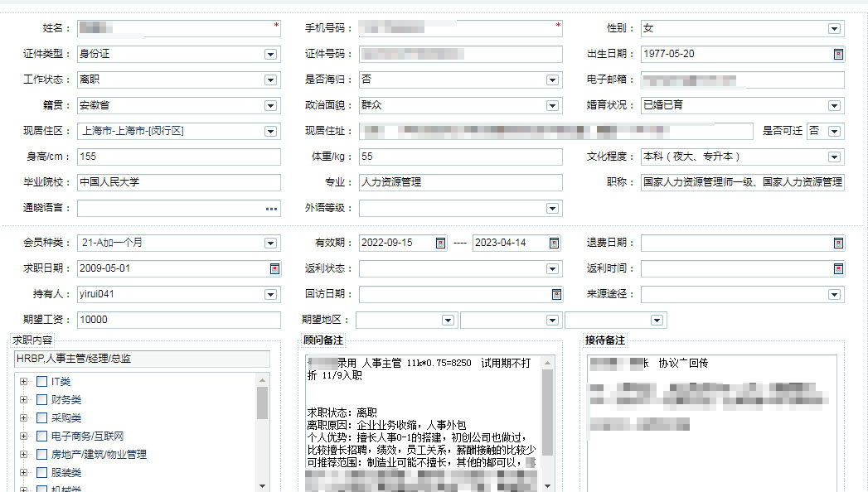Open the 回访日期 calendar picker
This screenshot has width=868, height=492.
(x=556, y=295)
